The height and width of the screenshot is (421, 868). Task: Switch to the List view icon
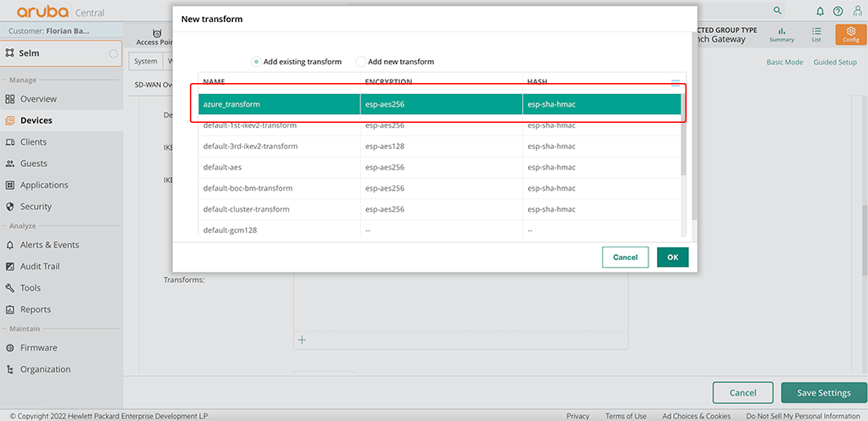(816, 34)
